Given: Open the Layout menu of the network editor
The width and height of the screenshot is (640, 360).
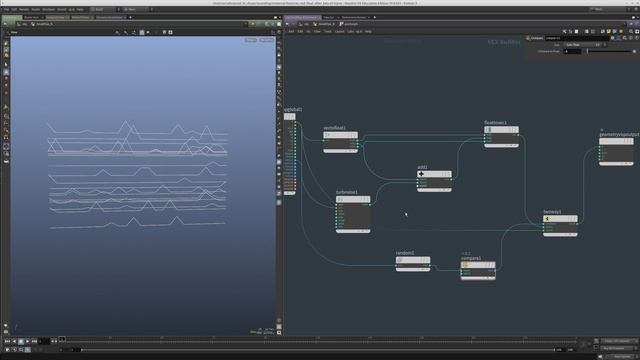Looking at the screenshot, I should click(x=340, y=31).
